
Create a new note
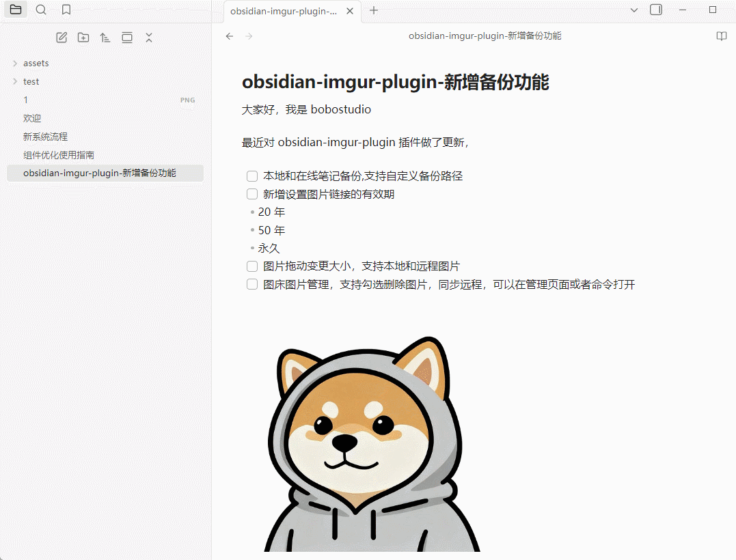61,38
